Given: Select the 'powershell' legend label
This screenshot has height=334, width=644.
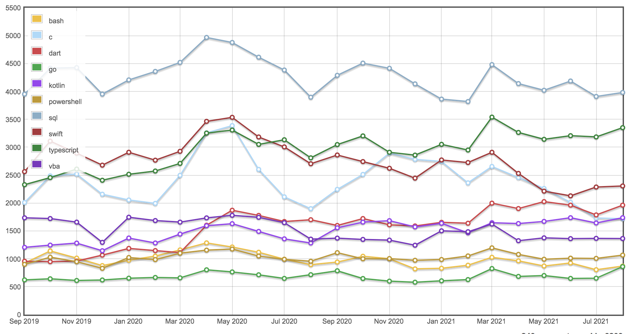Looking at the screenshot, I should pos(65,102).
